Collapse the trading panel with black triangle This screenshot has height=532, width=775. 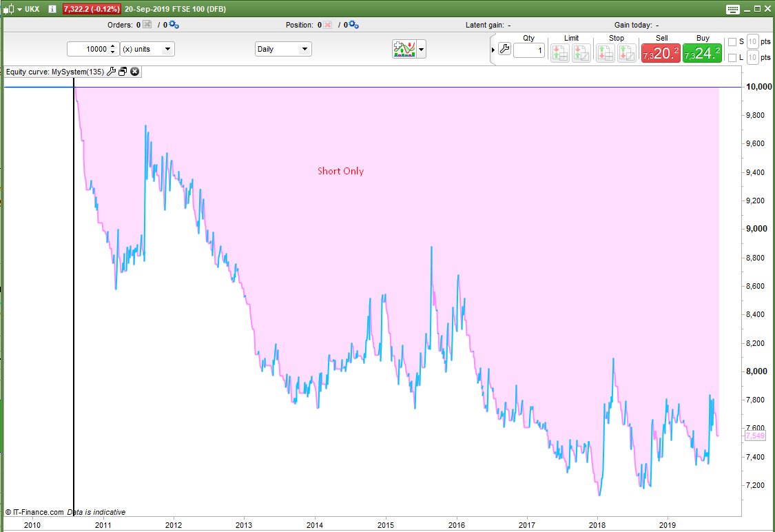493,50
